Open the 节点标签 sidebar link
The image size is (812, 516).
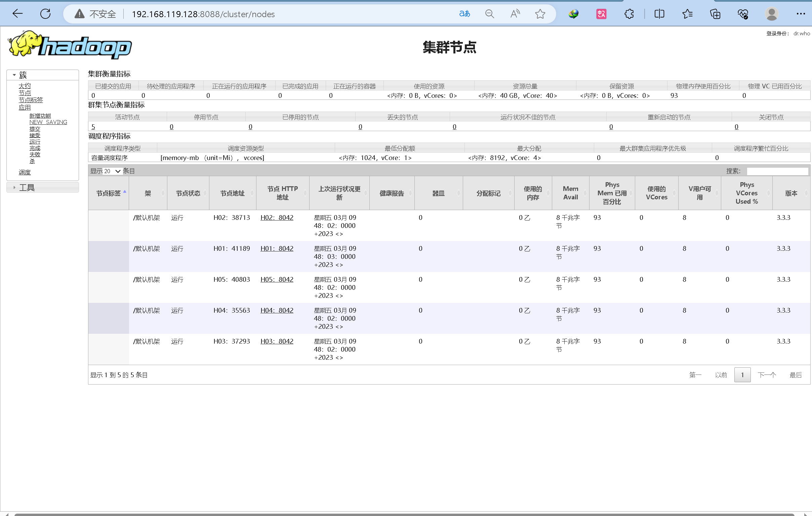31,100
